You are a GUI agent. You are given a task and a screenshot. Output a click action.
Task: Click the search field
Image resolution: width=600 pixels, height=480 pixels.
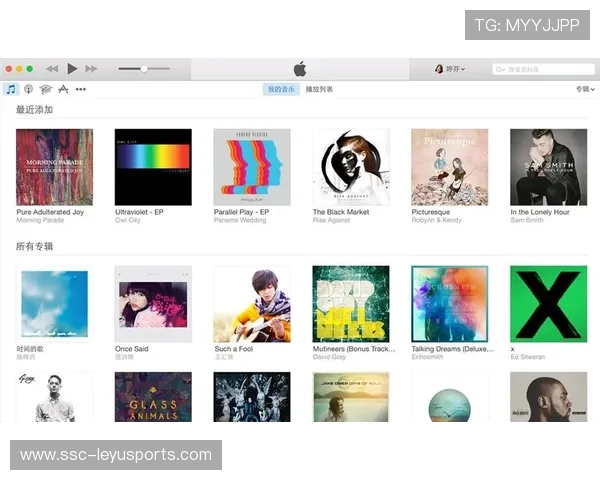pos(543,69)
